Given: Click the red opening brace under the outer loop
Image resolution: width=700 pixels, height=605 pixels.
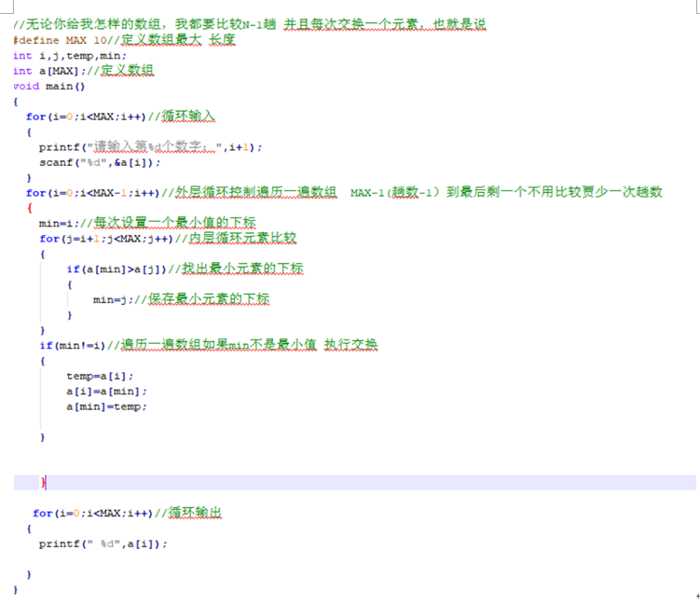Looking at the screenshot, I should (x=30, y=208).
